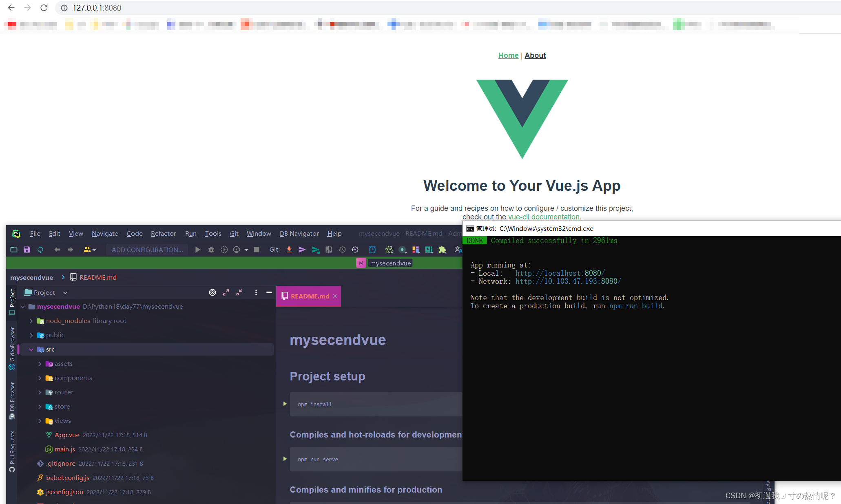
Task: Expand the assets folder
Action: (x=40, y=364)
